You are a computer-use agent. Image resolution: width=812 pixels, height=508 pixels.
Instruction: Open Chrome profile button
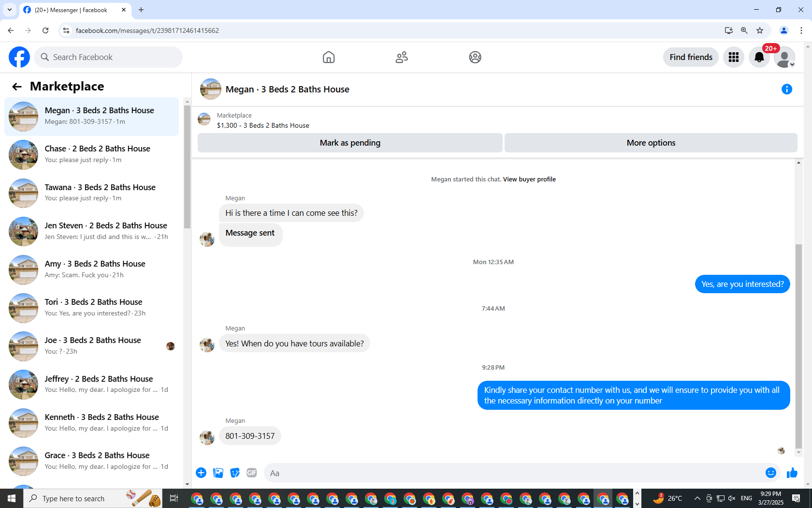point(784,30)
